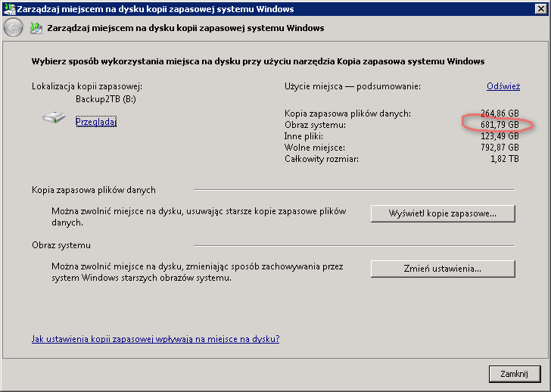Click the 681,79 GB system image value
Viewport: 551px width, 392px height.
click(500, 124)
